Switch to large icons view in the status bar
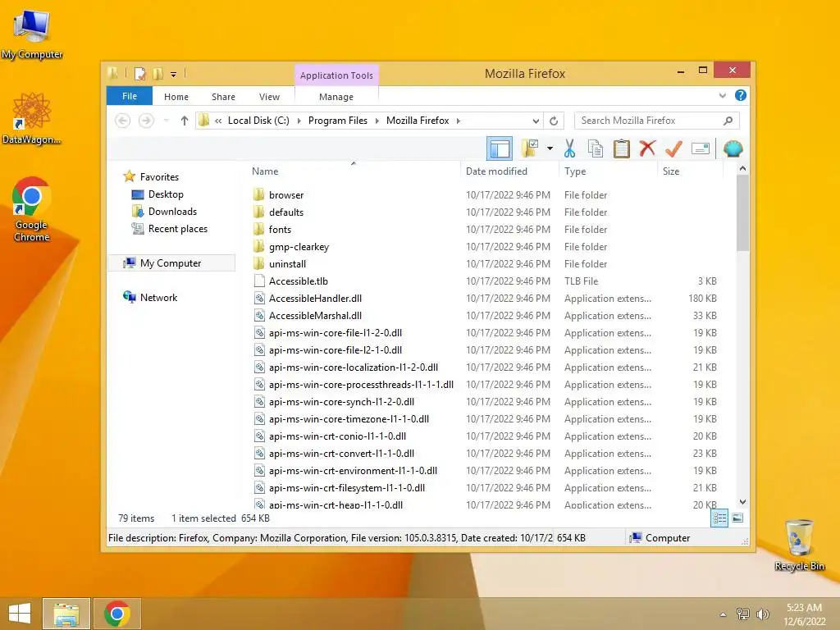 tap(737, 518)
